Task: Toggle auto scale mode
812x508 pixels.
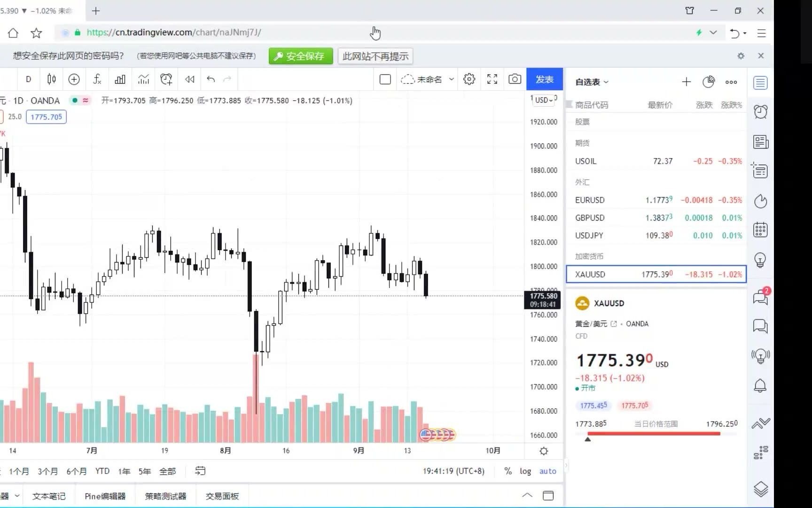Action: 548,471
